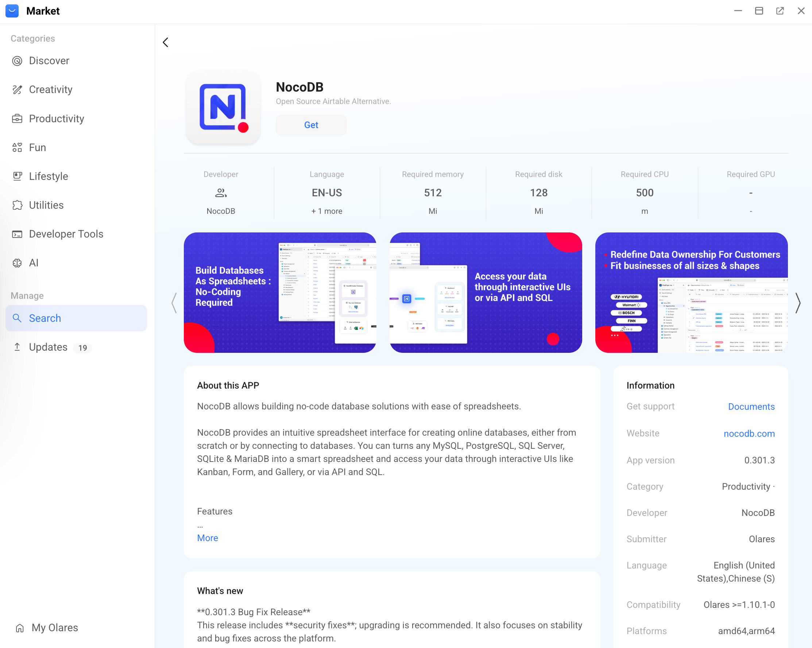Open the Access your data screenshot

(x=486, y=292)
